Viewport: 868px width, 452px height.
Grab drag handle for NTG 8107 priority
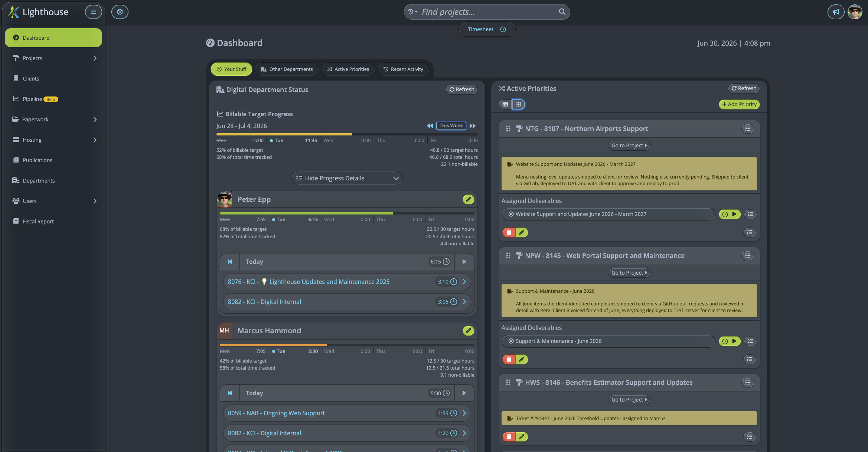point(508,129)
